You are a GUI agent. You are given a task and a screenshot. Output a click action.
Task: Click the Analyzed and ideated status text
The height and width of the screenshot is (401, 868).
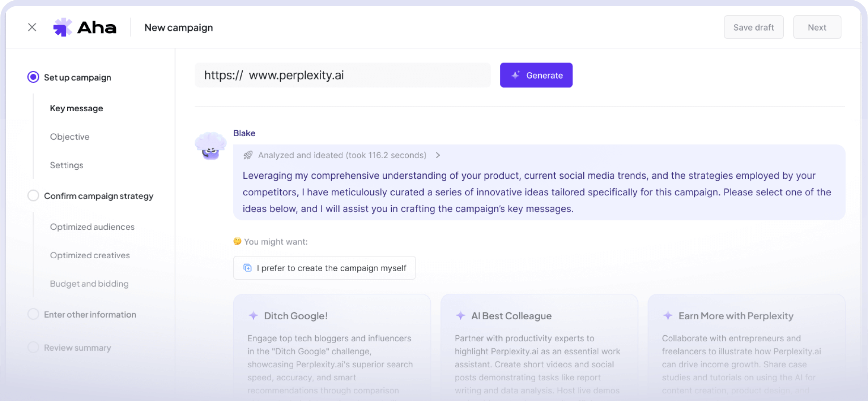click(x=342, y=155)
